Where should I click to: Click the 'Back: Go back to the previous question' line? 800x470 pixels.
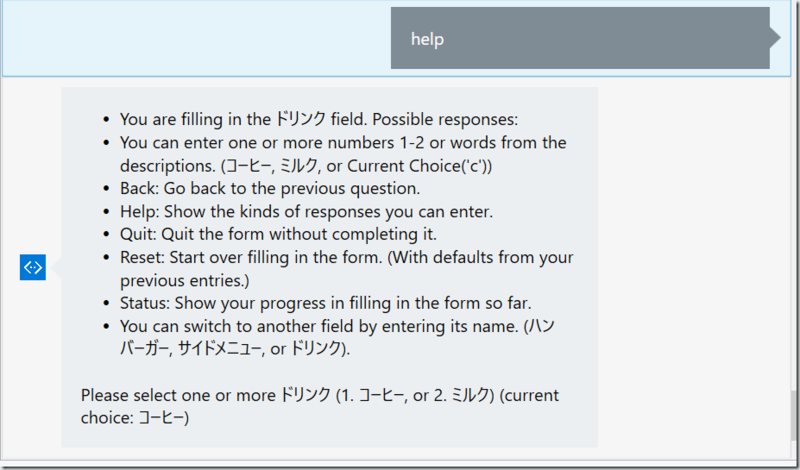tap(270, 188)
